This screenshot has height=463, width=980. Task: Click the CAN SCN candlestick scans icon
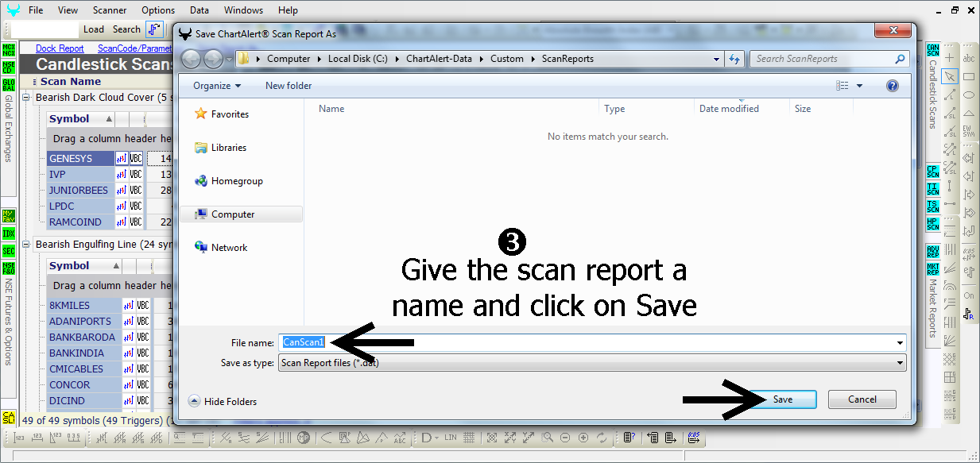(x=933, y=50)
